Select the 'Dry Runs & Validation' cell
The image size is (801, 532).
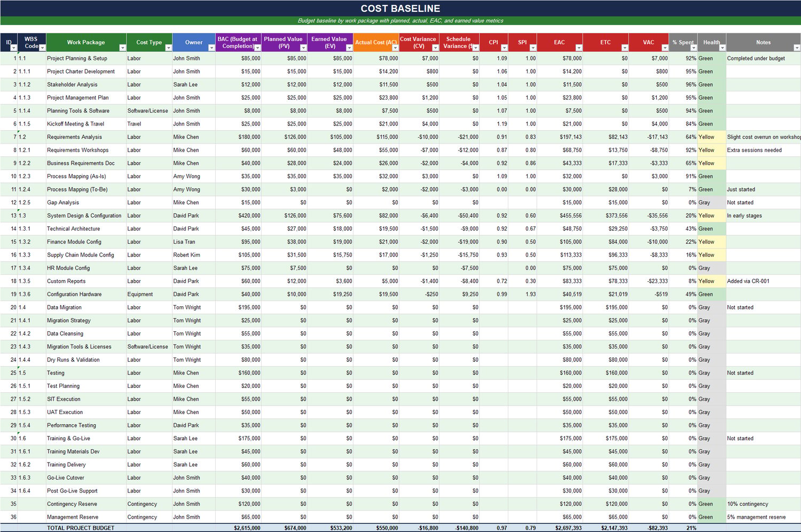pyautogui.click(x=86, y=360)
